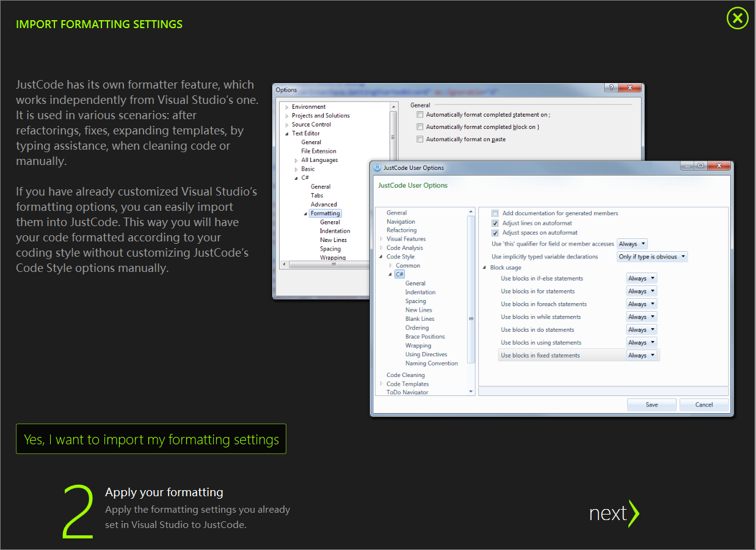Screen dimensions: 756x550
Task: Save the JustCode User Options
Action: [x=652, y=405]
